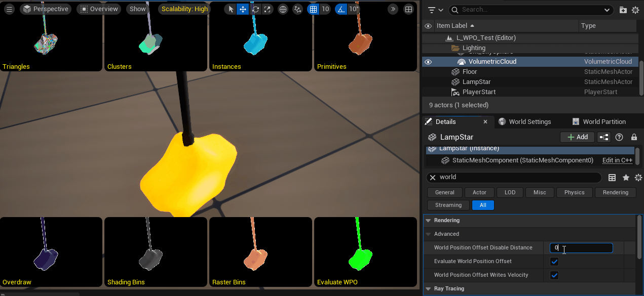Image resolution: width=644 pixels, height=296 pixels.
Task: Activate the select mode arrow tool
Action: (231, 9)
